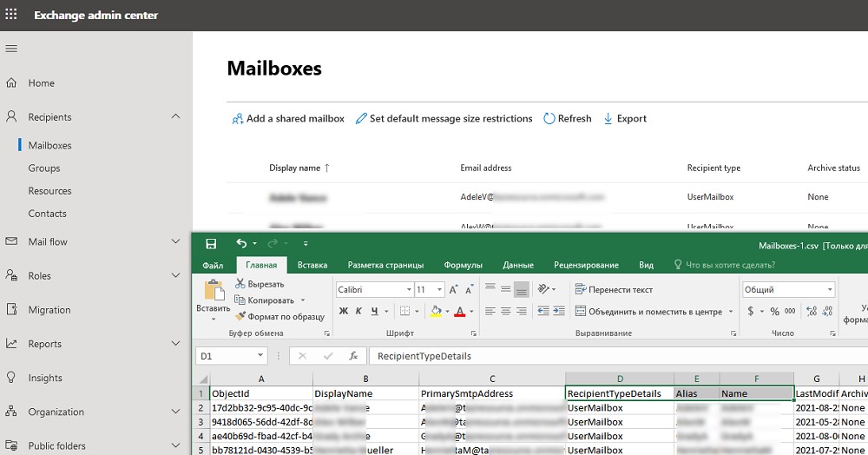Image resolution: width=868 pixels, height=455 pixels.
Task: Open the app launcher waffle icon
Action: pos(11,15)
